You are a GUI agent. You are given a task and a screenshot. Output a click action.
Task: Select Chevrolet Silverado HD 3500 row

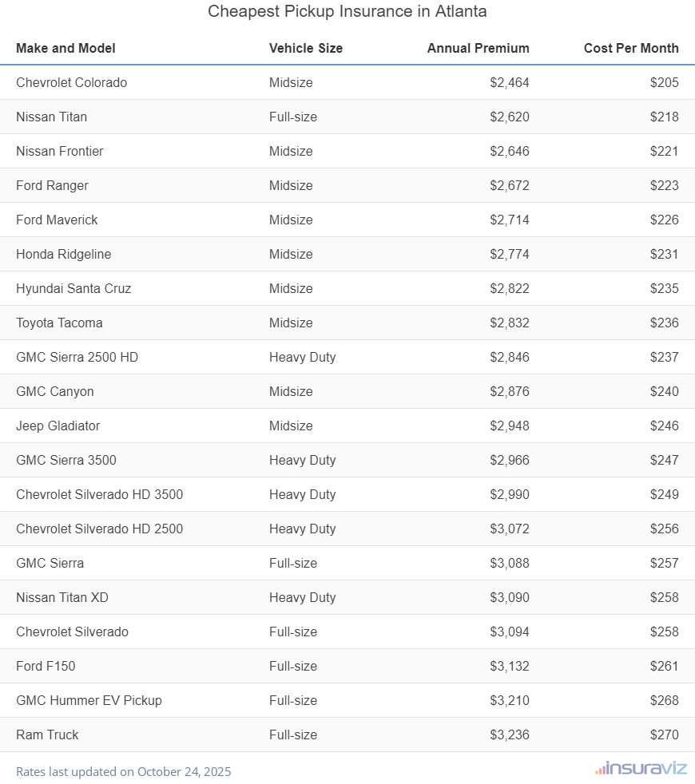click(99, 494)
